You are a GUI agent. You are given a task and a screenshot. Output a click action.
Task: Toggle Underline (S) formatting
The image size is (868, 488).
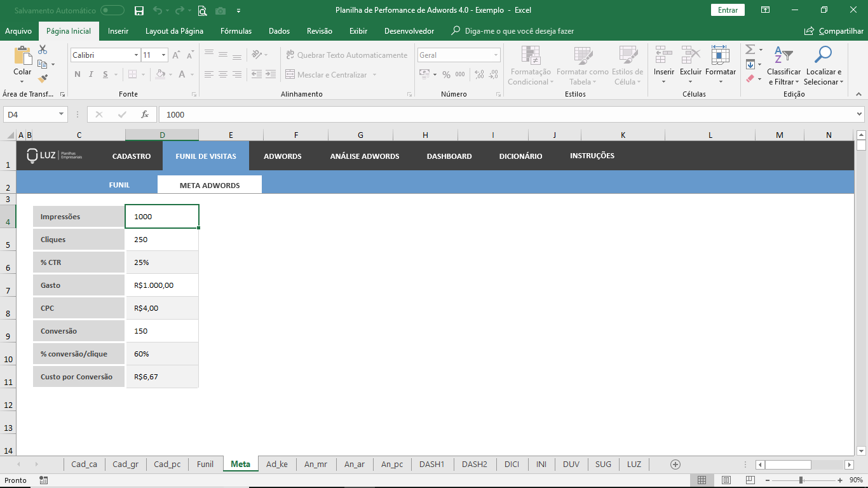tap(107, 74)
